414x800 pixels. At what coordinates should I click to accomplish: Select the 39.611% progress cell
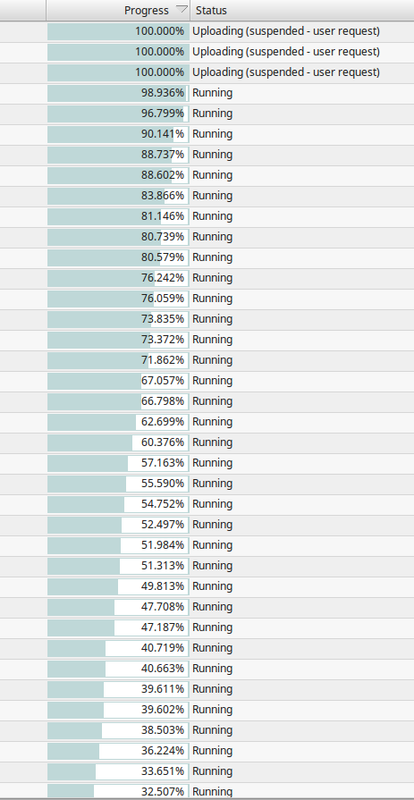point(118,689)
